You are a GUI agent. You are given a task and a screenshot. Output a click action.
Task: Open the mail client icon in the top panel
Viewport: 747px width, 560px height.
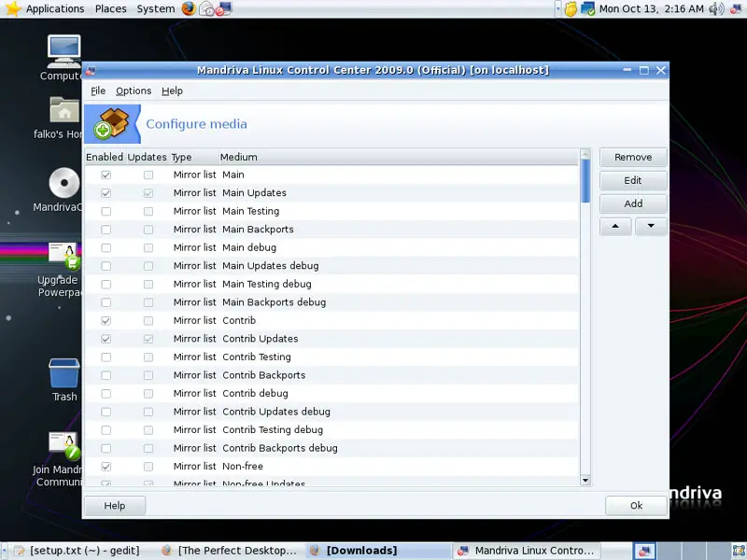point(206,8)
